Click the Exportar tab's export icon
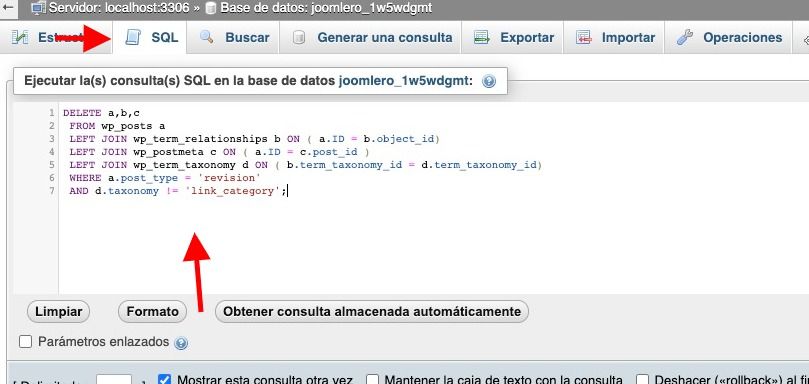Viewport: 809px width, 384px height. point(482,37)
